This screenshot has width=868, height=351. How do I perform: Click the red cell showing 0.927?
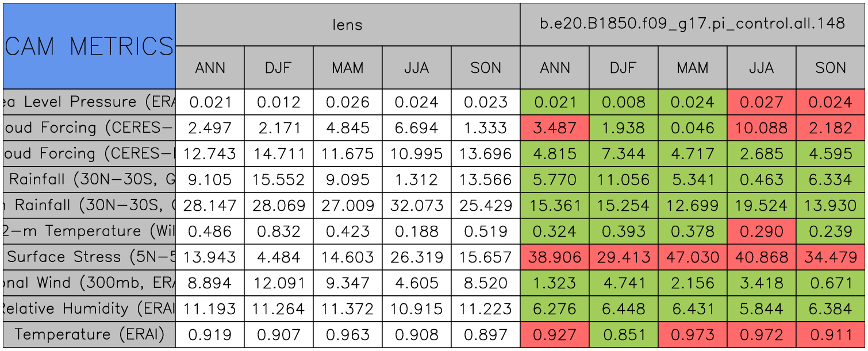(554, 334)
